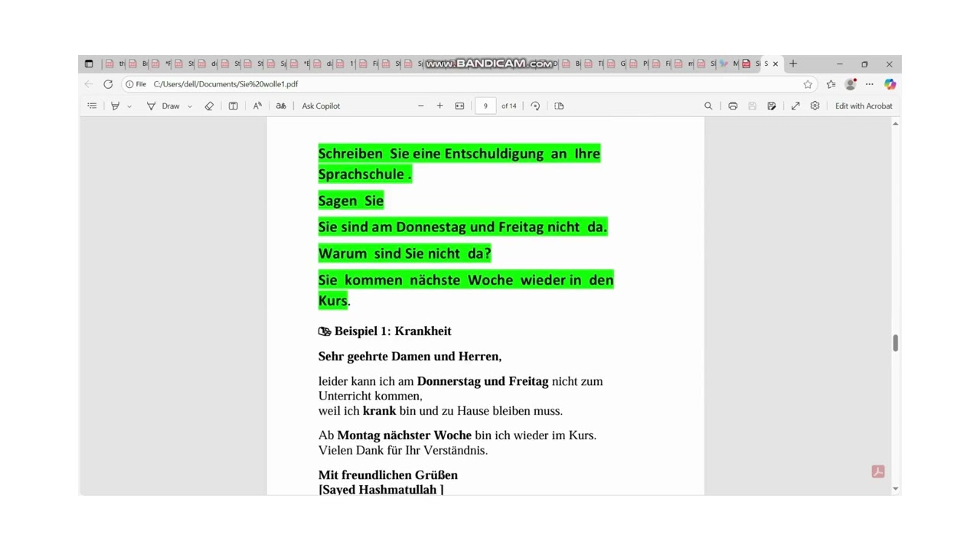Activate the Draw tool

tap(163, 106)
